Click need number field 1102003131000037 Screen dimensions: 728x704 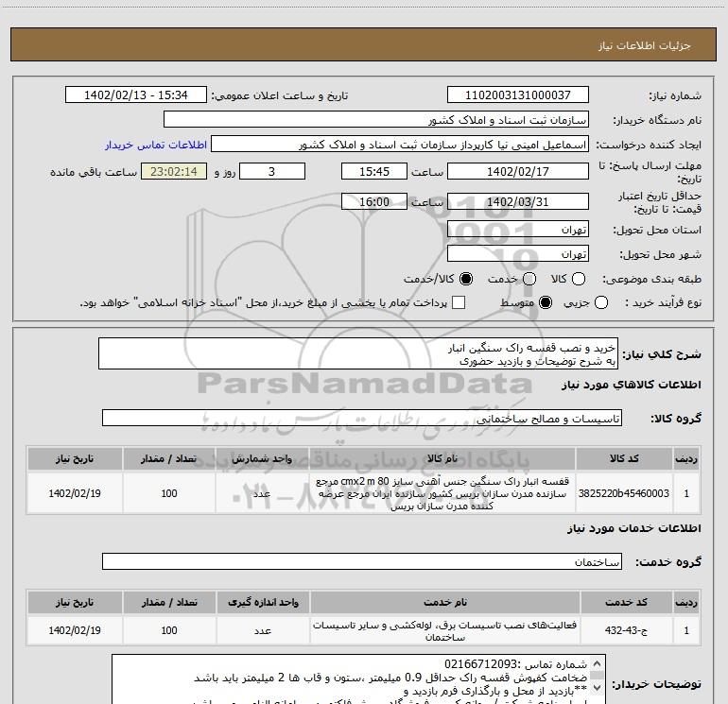pyautogui.click(x=518, y=95)
